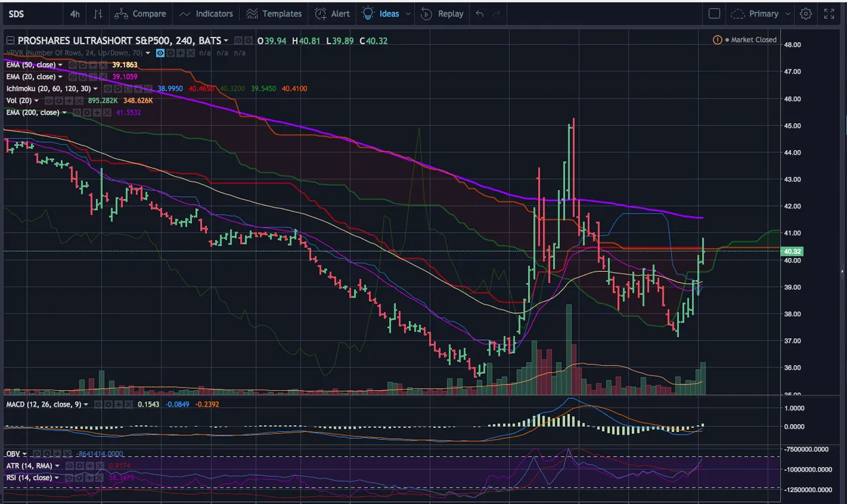Open source code braces icon for Ichimoku
Screen dimensions: 847x504
pyautogui.click(x=127, y=89)
